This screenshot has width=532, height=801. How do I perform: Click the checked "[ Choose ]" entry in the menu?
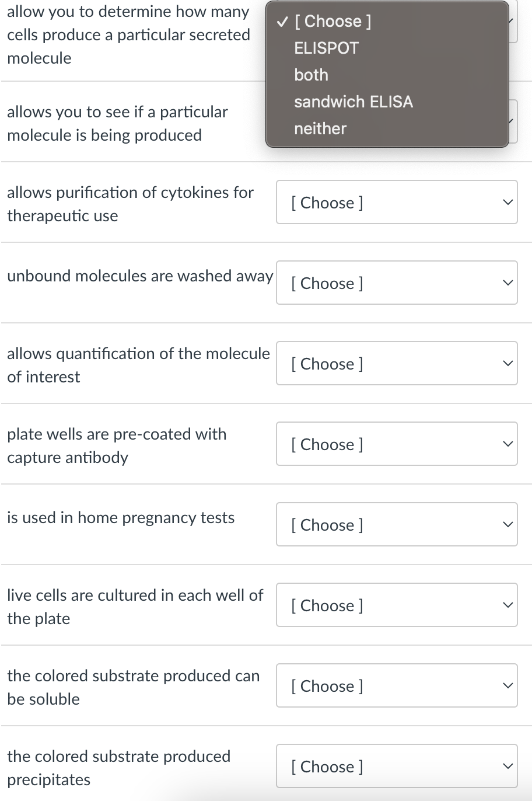coord(332,21)
